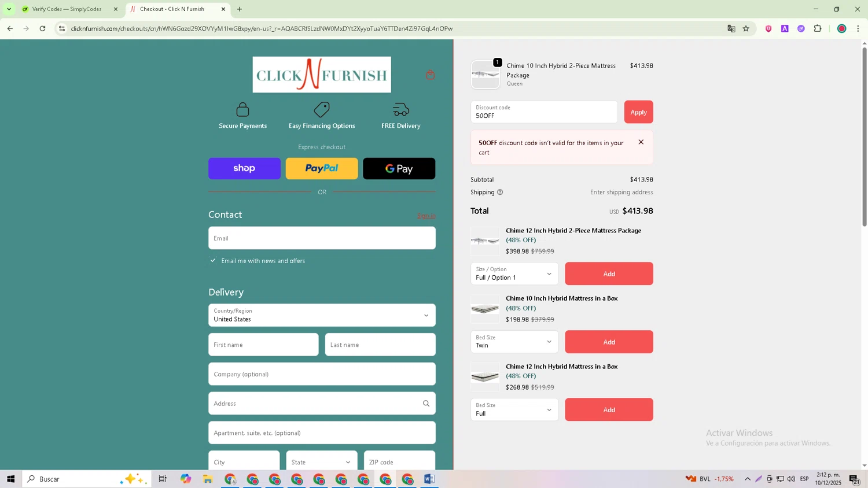Click the BVL stock widget in taskbar
The image size is (868, 488).
point(709,479)
